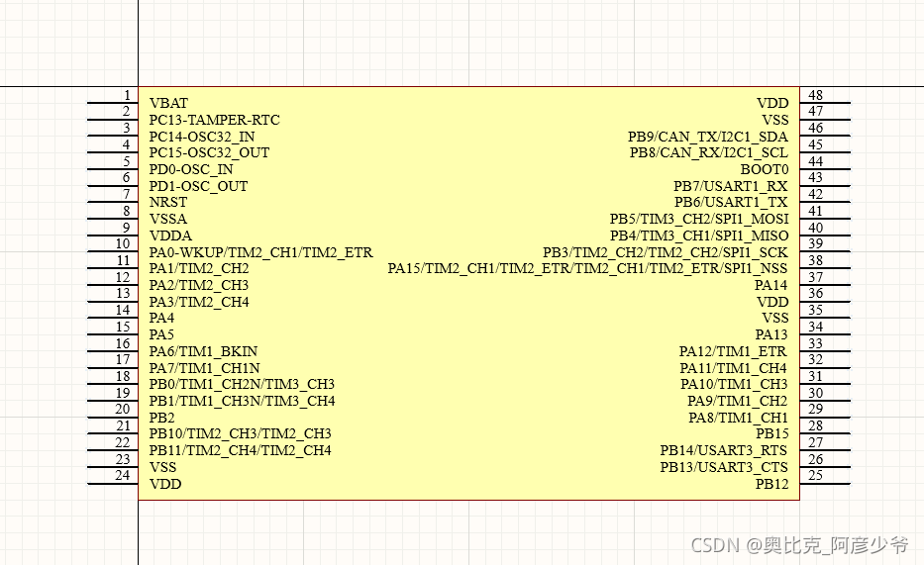Viewport: 924px width, 565px height.
Task: Click pin number 7 designator
Action: 127,194
